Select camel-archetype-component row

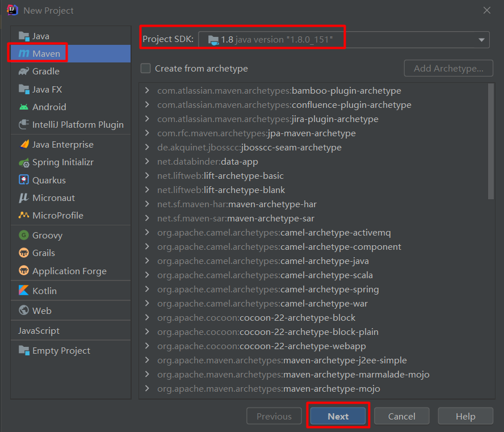coord(313,246)
